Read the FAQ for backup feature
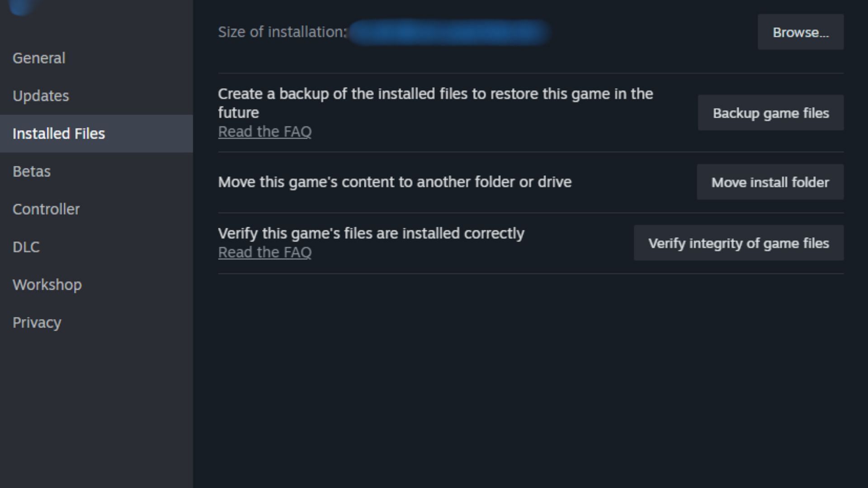 pos(264,131)
